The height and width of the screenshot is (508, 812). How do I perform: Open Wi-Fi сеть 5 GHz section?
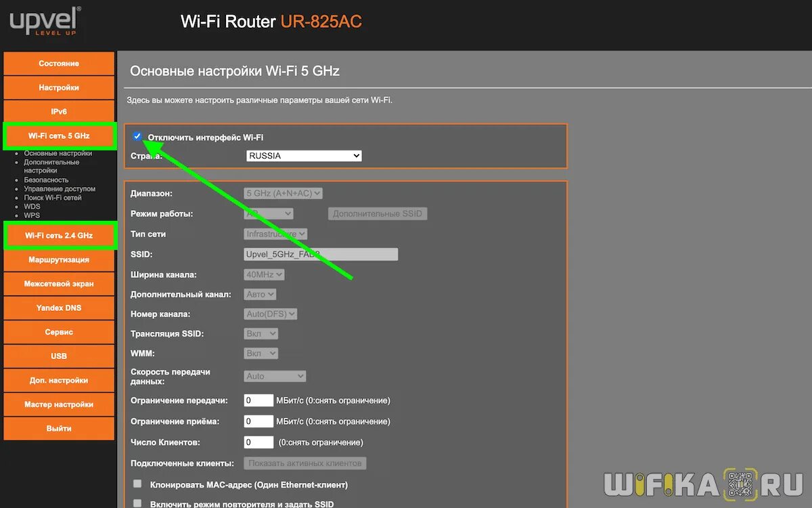pyautogui.click(x=59, y=135)
